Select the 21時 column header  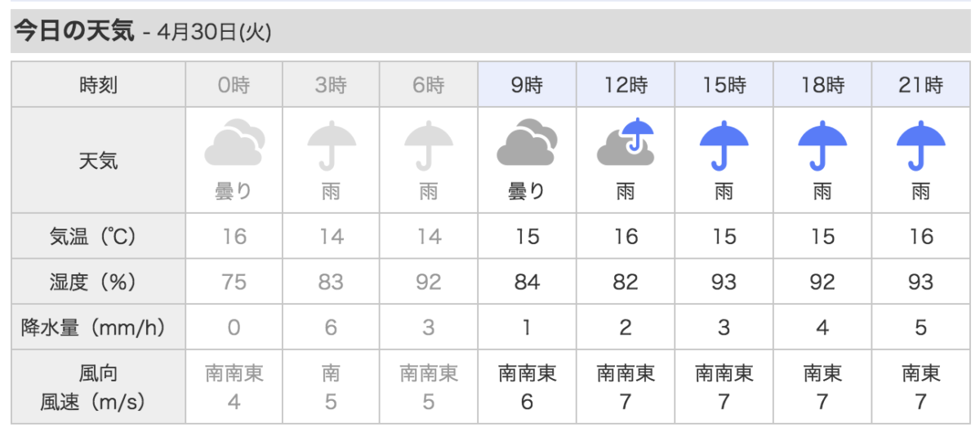coord(921,84)
